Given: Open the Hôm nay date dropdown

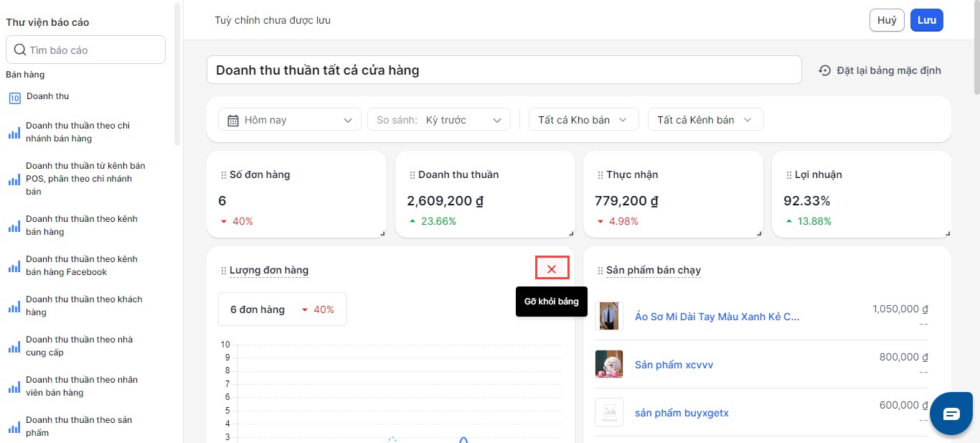Looking at the screenshot, I should [290, 120].
